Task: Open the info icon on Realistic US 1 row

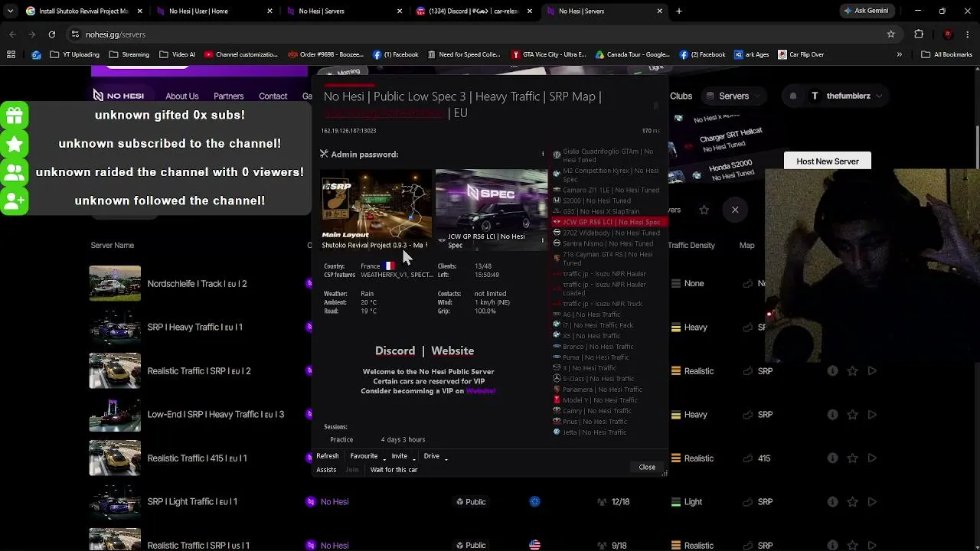Action: (832, 546)
